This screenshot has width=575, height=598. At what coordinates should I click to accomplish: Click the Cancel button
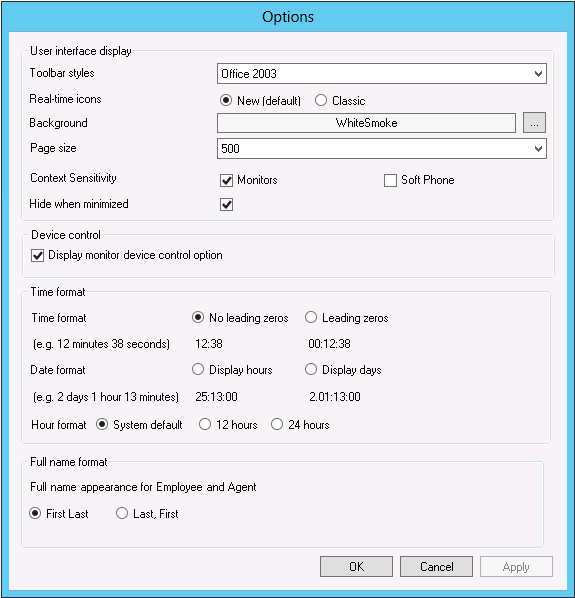pyautogui.click(x=436, y=566)
